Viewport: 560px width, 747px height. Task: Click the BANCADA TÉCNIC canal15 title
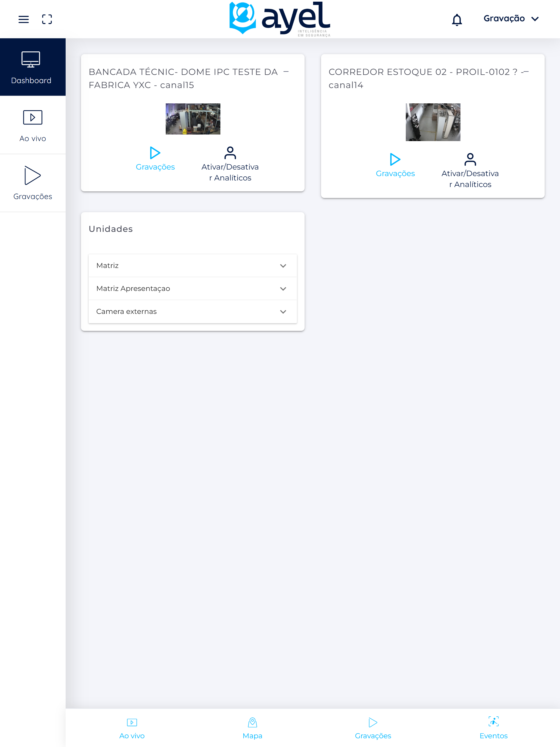click(183, 78)
